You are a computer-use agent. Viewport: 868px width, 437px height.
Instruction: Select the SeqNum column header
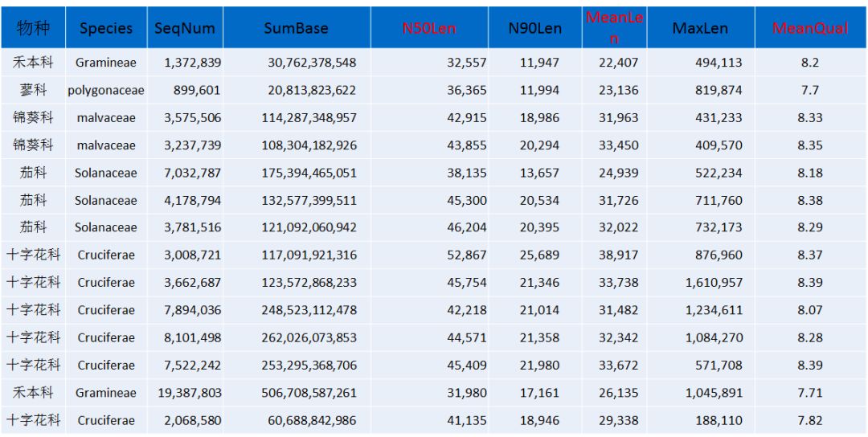tap(185, 28)
